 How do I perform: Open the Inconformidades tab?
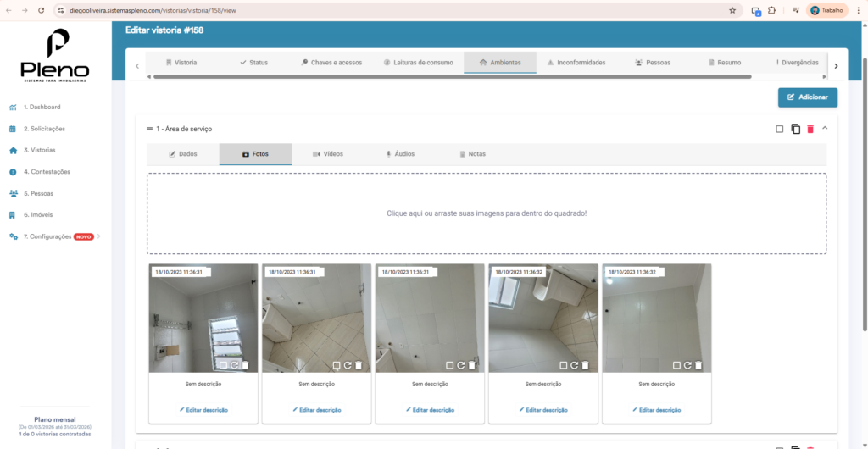[x=576, y=63]
